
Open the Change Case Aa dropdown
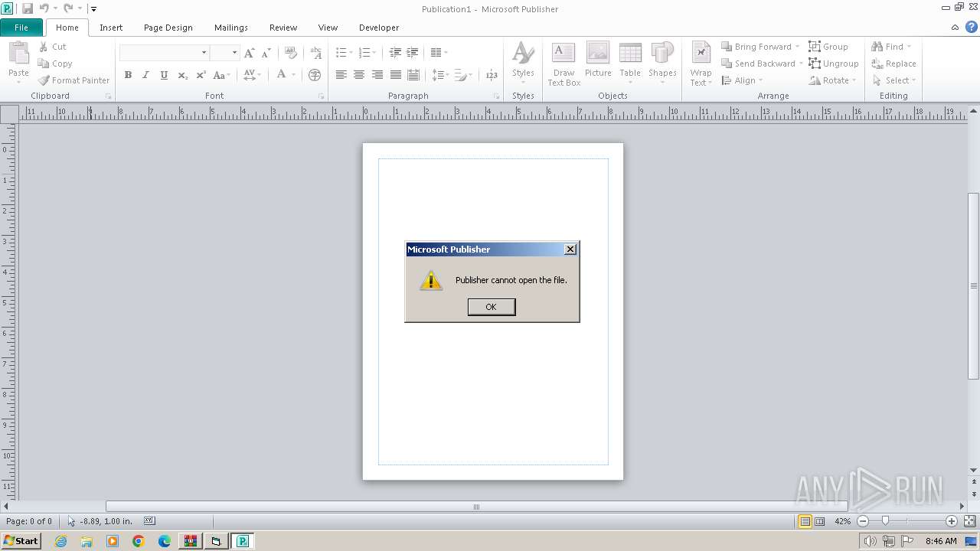(221, 75)
